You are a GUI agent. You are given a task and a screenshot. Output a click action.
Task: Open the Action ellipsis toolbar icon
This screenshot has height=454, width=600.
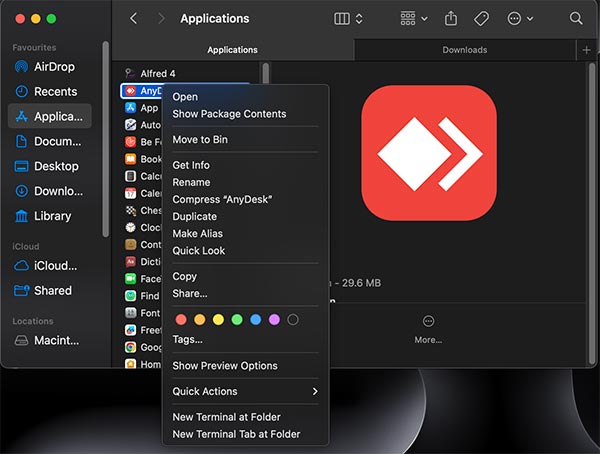coord(514,18)
